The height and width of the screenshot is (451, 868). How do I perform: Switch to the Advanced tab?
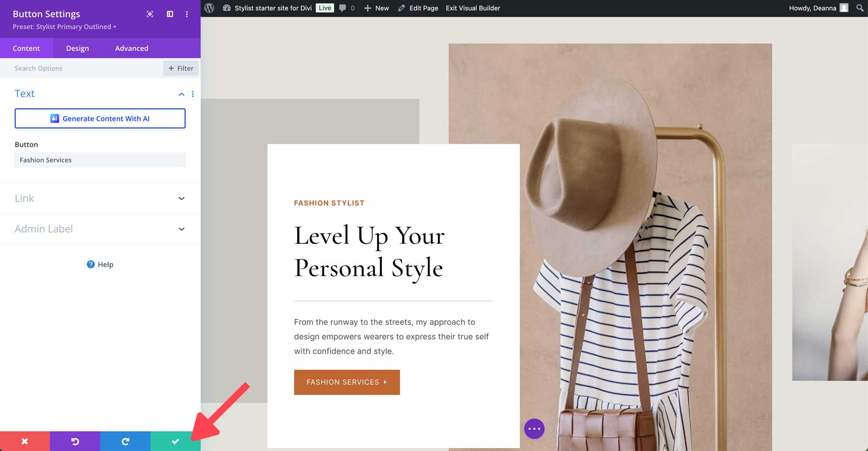(131, 48)
